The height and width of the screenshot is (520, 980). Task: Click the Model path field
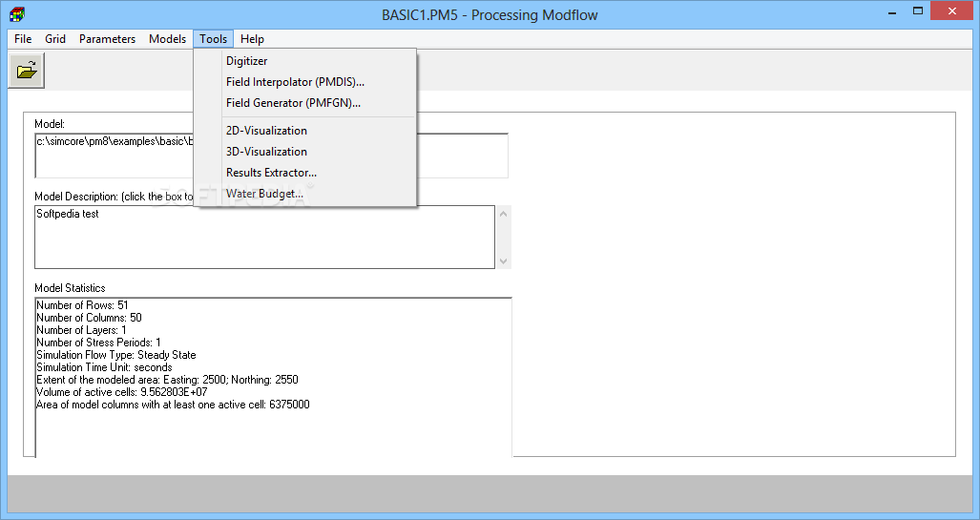[271, 156]
